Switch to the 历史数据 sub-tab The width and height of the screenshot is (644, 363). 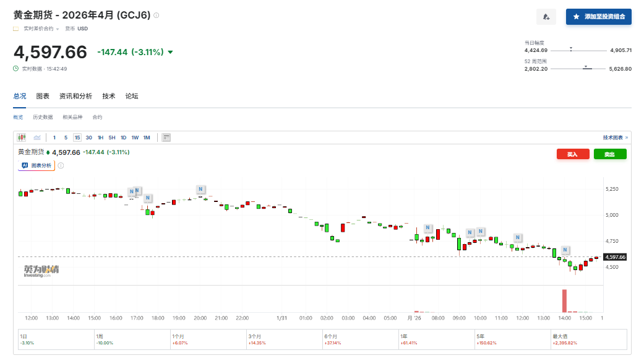point(43,117)
